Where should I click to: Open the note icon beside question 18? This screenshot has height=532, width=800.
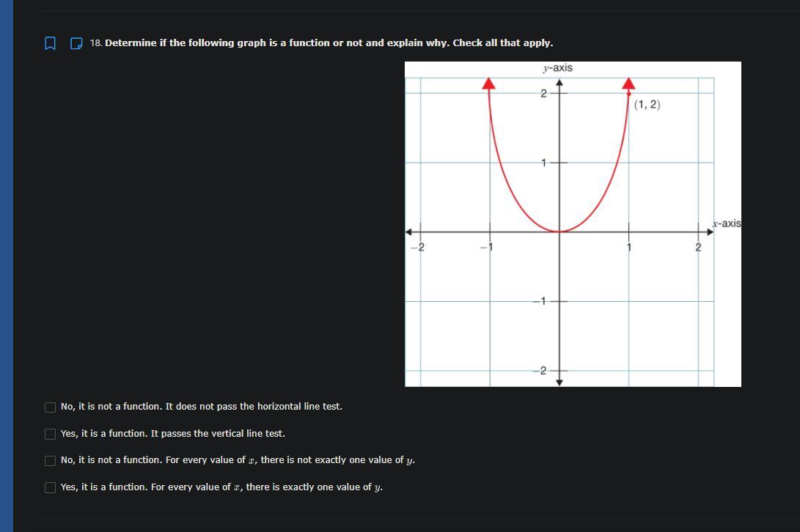tap(76, 43)
